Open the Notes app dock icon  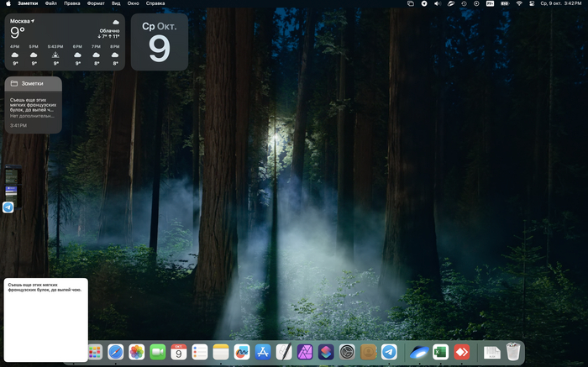(x=221, y=353)
